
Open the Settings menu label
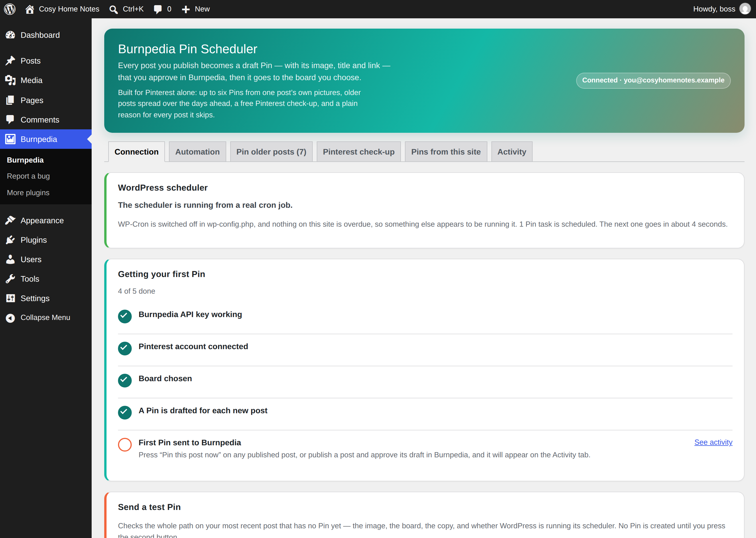click(35, 298)
